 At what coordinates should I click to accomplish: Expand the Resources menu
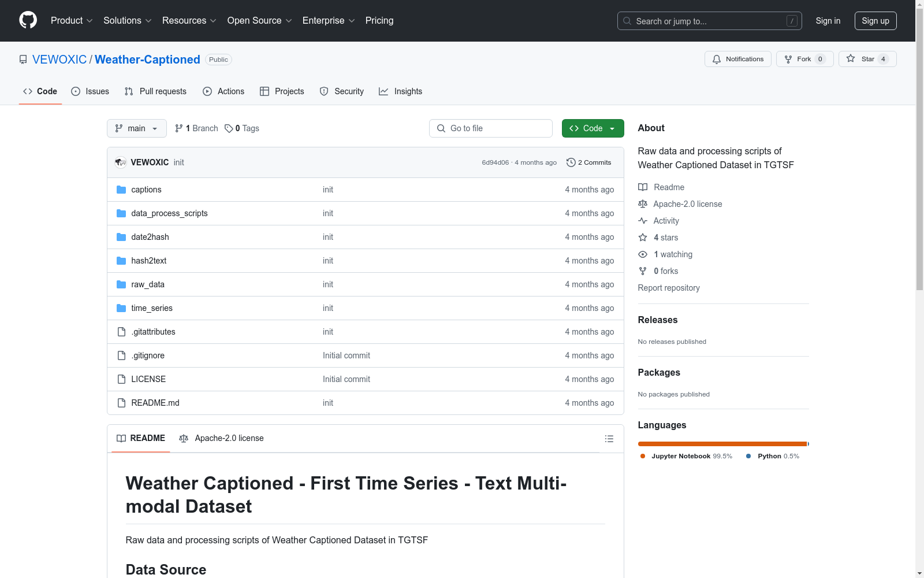(189, 20)
